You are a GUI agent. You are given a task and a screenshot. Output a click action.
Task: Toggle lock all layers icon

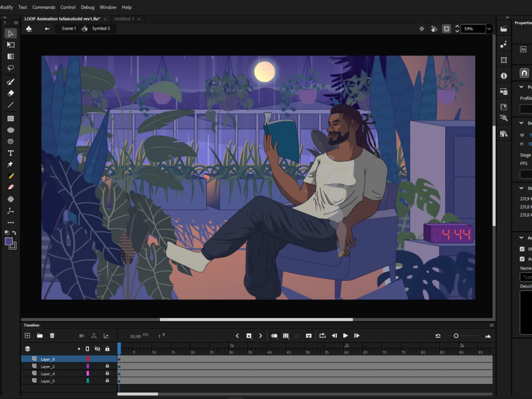click(107, 349)
